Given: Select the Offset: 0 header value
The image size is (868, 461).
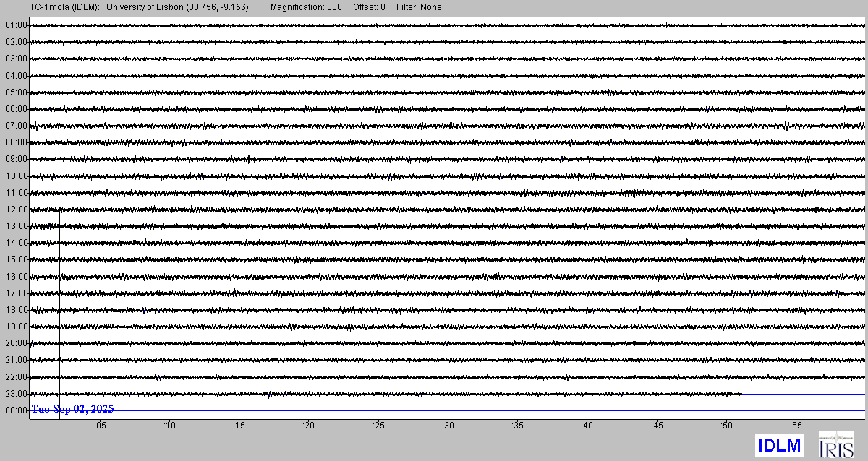Looking at the screenshot, I should pyautogui.click(x=369, y=7).
